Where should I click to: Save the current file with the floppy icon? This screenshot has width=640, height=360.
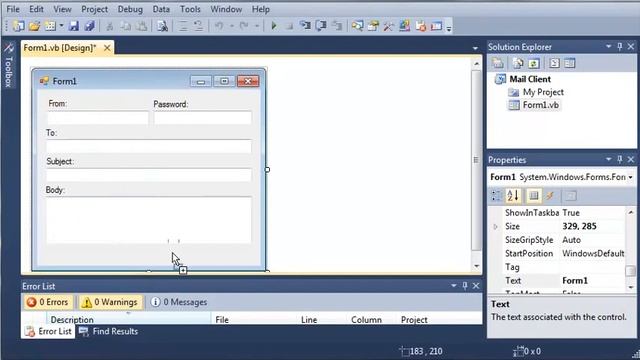click(74, 26)
